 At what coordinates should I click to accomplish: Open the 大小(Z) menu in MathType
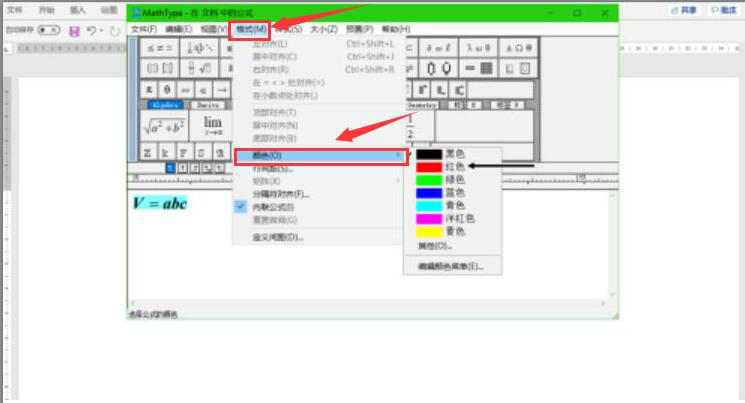coord(324,29)
